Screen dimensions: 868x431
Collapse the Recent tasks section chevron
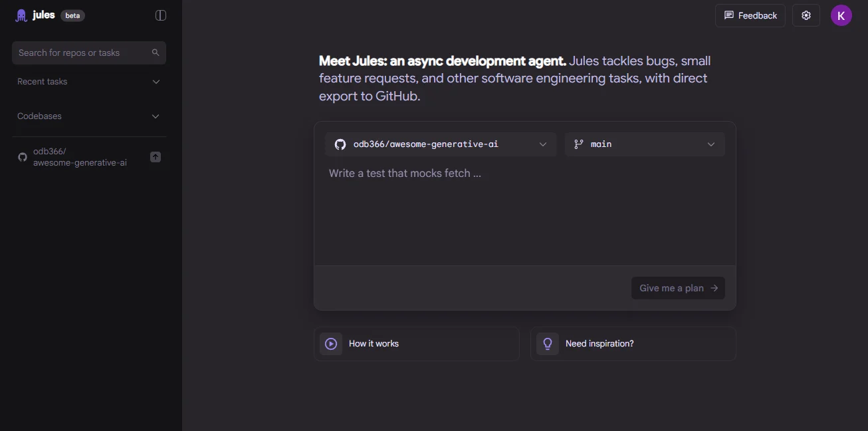click(x=156, y=82)
